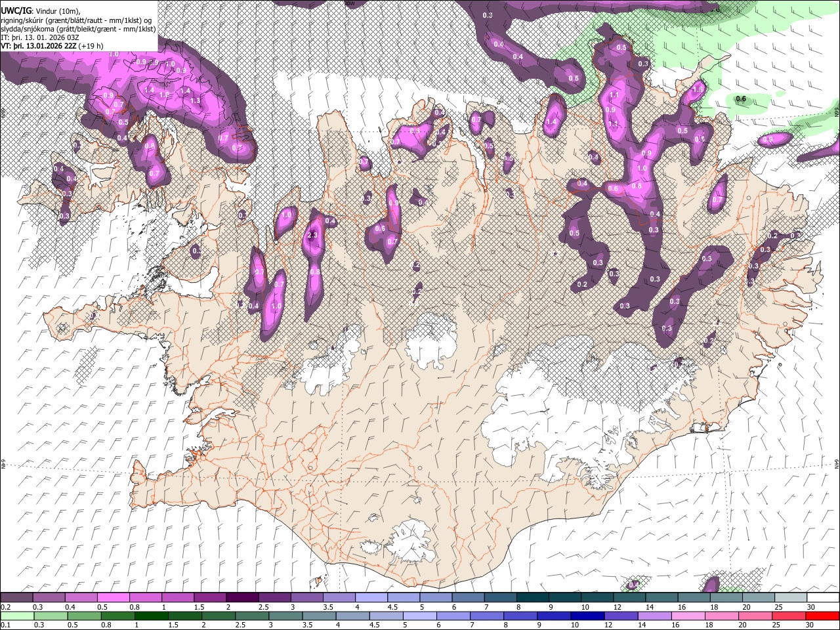
Task: Click the red 25 swatch in lower legend
Action: click(788, 616)
